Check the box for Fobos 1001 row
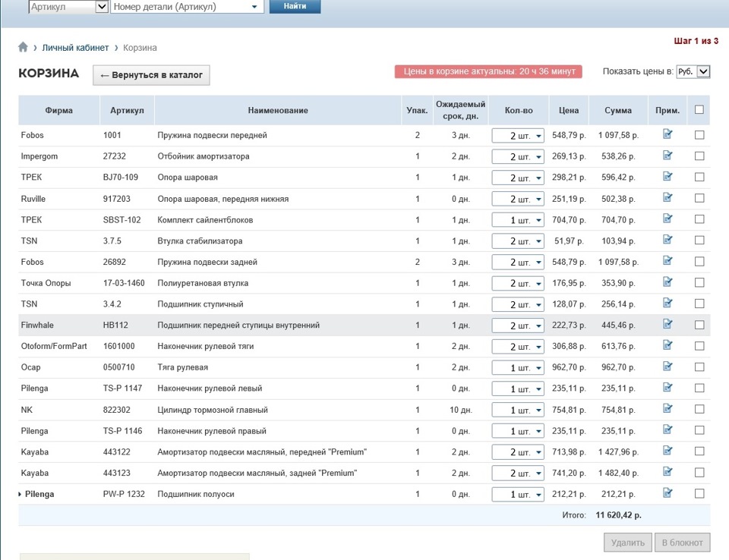This screenshot has width=729, height=560. coord(699,135)
